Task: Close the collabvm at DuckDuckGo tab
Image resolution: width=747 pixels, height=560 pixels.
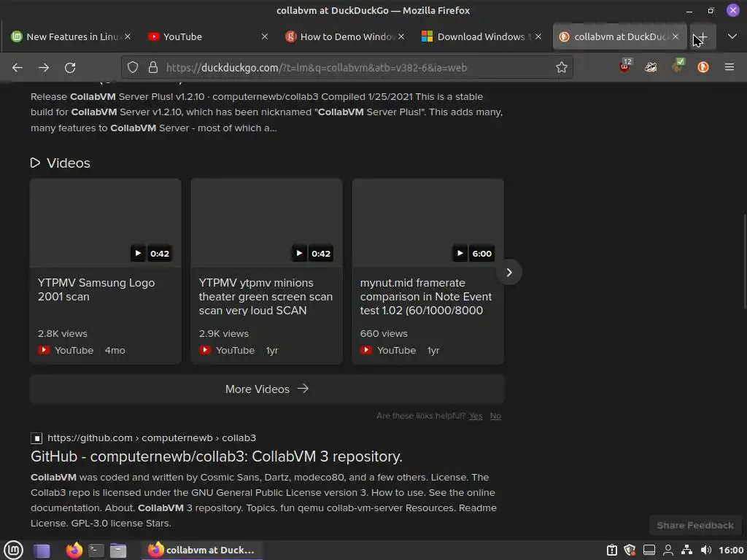Action: tap(676, 36)
